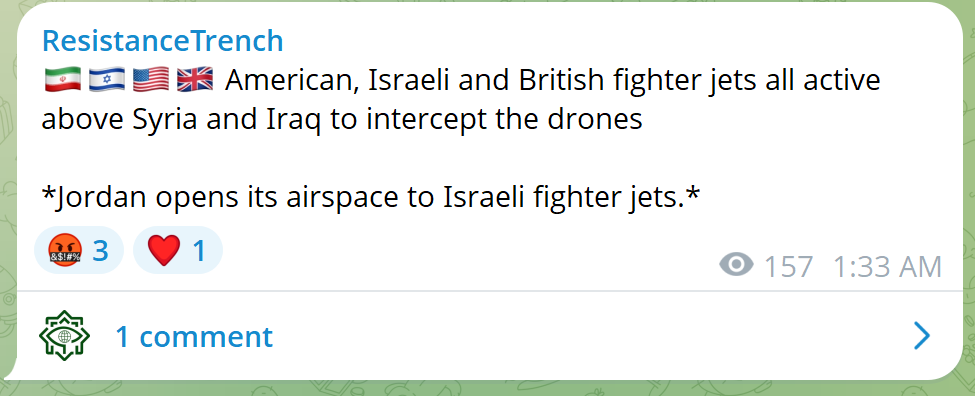Screen dimensions: 975x396
Task: Open the 1 comment link
Action: [x=194, y=336]
